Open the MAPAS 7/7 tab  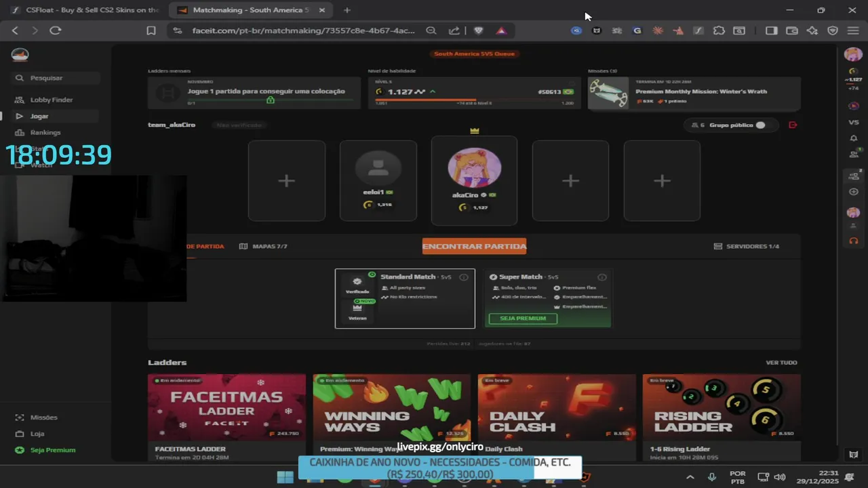[263, 246]
